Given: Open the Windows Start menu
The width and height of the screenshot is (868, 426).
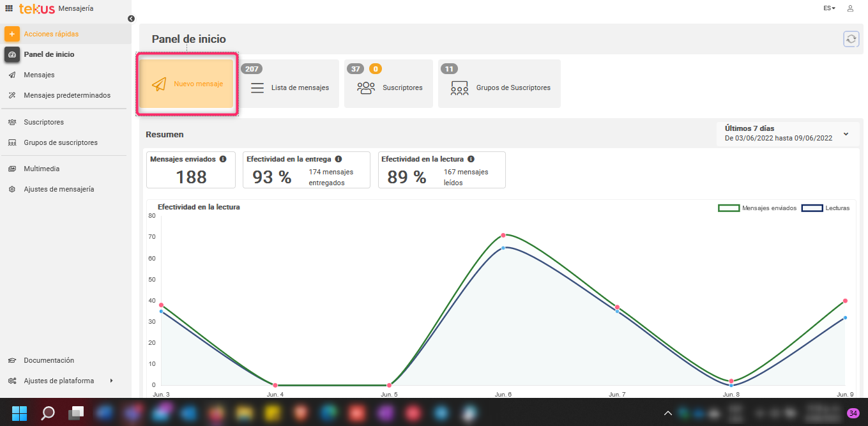Looking at the screenshot, I should pyautogui.click(x=20, y=413).
